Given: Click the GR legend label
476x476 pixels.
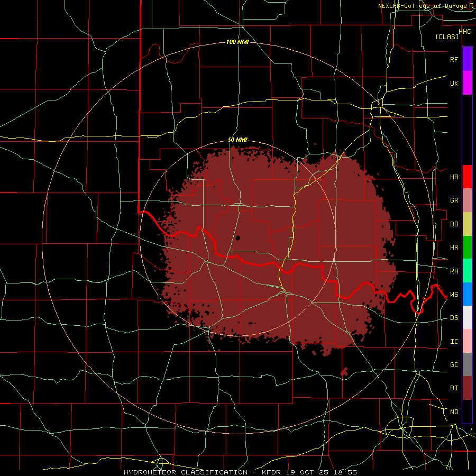Looking at the screenshot, I should tap(454, 200).
